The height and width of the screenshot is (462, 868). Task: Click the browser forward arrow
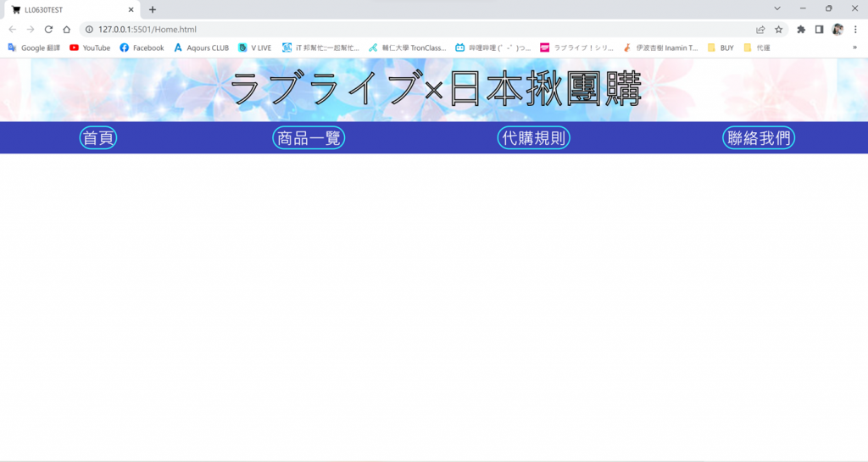tap(31, 30)
